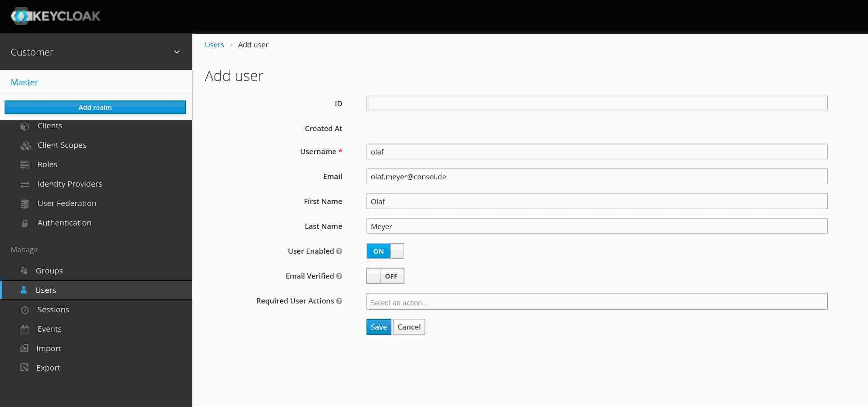This screenshot has width=868, height=407.
Task: Click the Clients icon in sidebar
Action: (24, 125)
